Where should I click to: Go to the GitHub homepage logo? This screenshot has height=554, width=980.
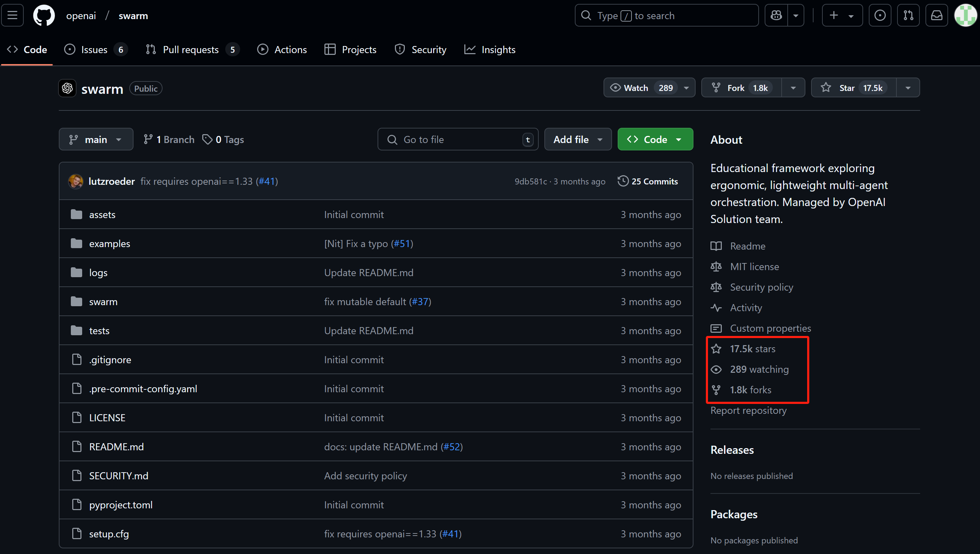coord(44,16)
